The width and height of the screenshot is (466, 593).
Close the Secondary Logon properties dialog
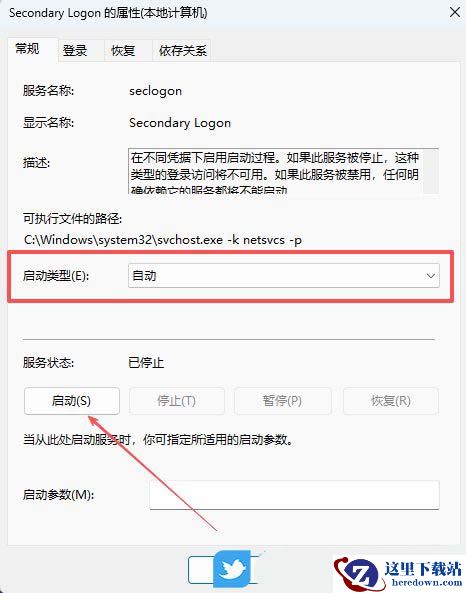coord(455,12)
